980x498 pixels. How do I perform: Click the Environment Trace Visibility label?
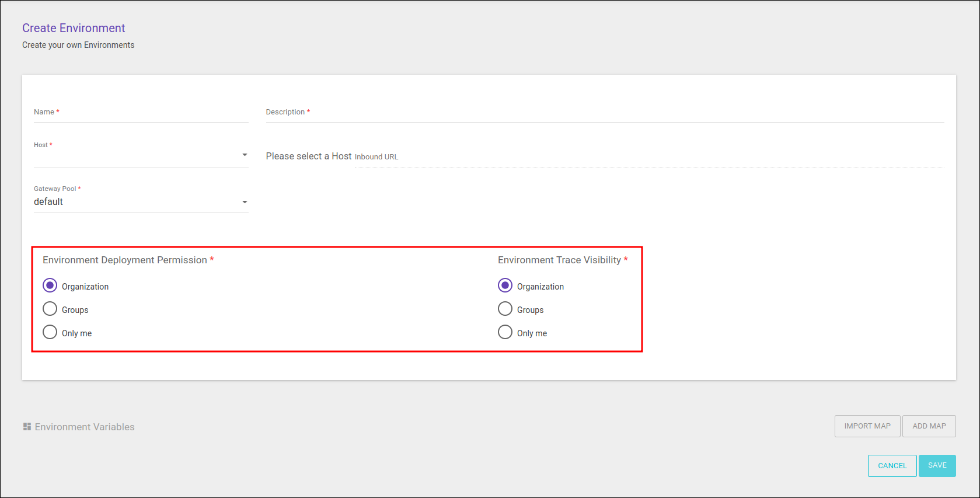(559, 260)
